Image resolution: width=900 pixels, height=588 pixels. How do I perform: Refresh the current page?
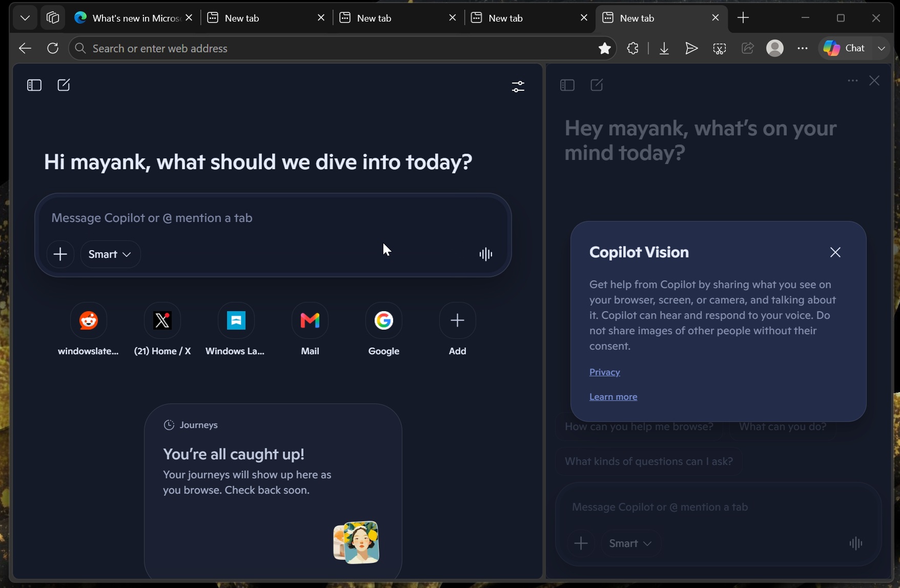pyautogui.click(x=53, y=48)
